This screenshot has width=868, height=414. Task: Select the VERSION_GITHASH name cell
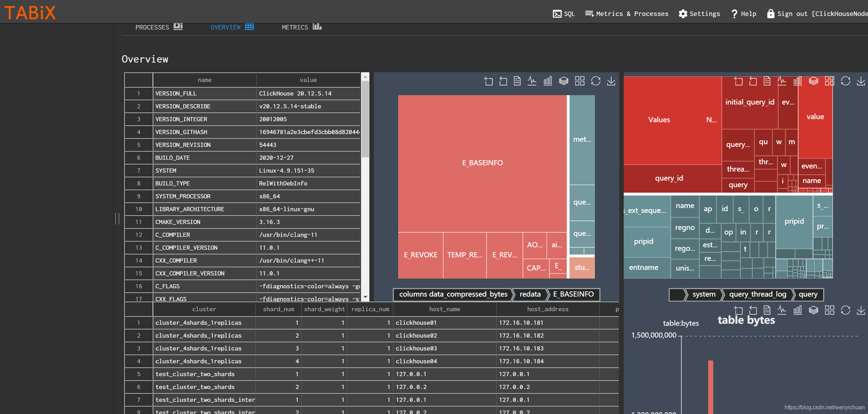pos(204,132)
